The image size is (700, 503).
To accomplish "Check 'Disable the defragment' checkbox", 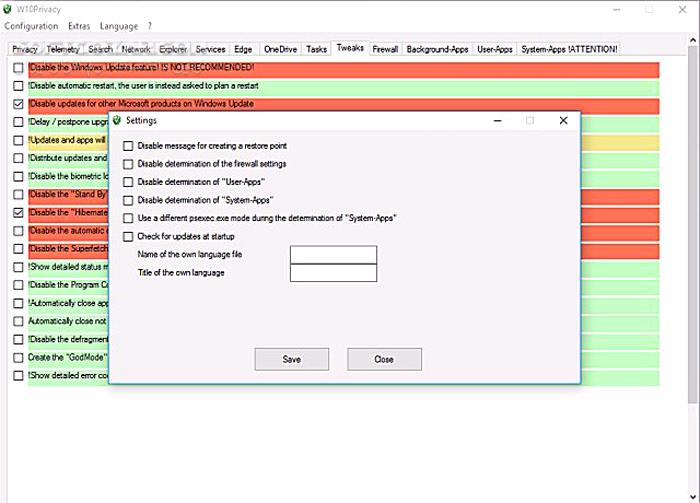I will point(18,340).
